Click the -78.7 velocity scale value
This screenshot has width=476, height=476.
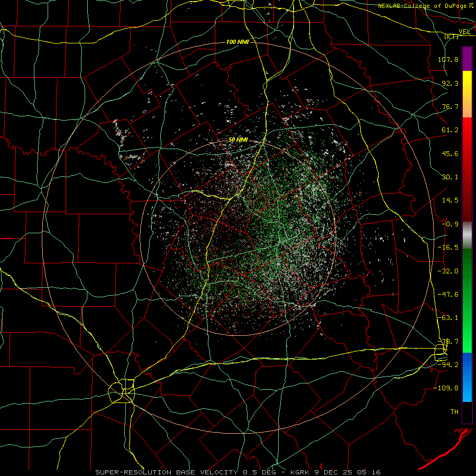point(448,342)
